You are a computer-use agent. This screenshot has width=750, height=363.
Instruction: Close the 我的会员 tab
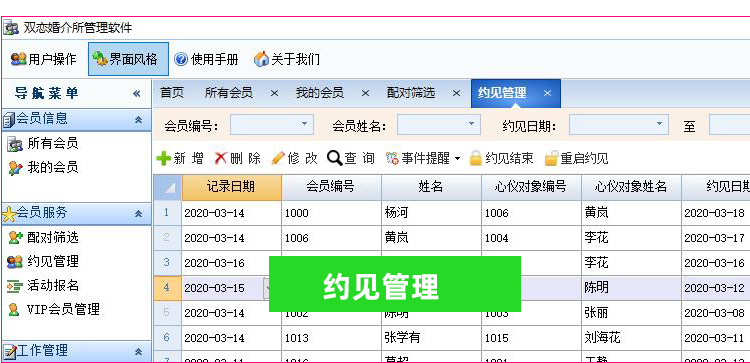pos(365,93)
